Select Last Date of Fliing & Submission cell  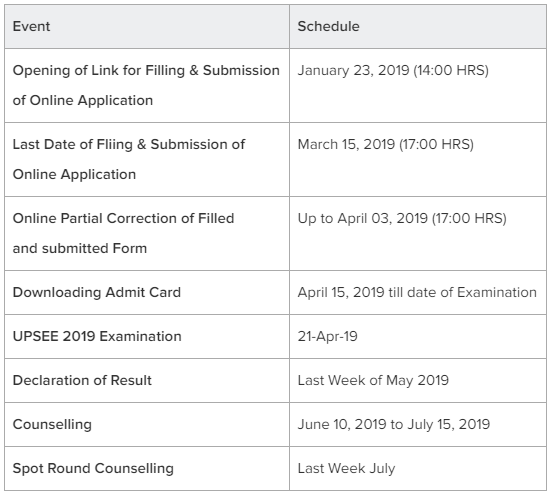point(147,160)
